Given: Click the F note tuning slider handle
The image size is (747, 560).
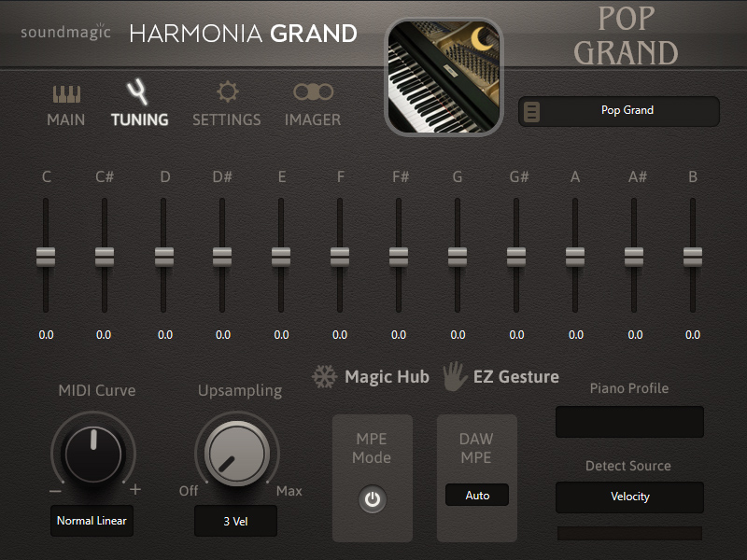Looking at the screenshot, I should [x=340, y=257].
